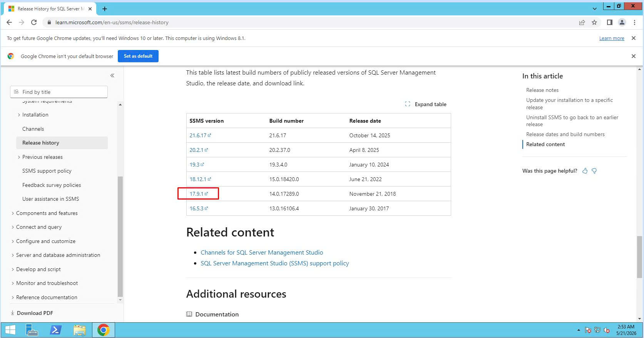This screenshot has width=644, height=338.
Task: Click the volume tray icon
Action: [607, 330]
